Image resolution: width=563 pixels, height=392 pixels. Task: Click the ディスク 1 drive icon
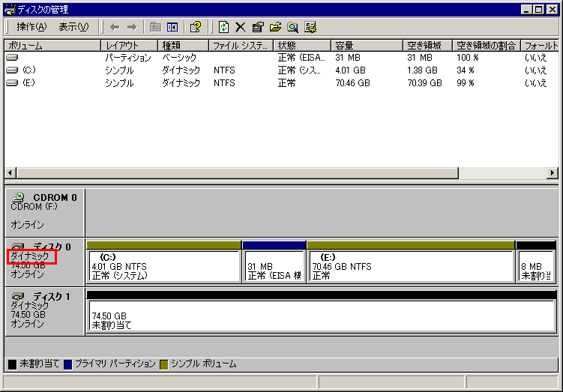18,296
